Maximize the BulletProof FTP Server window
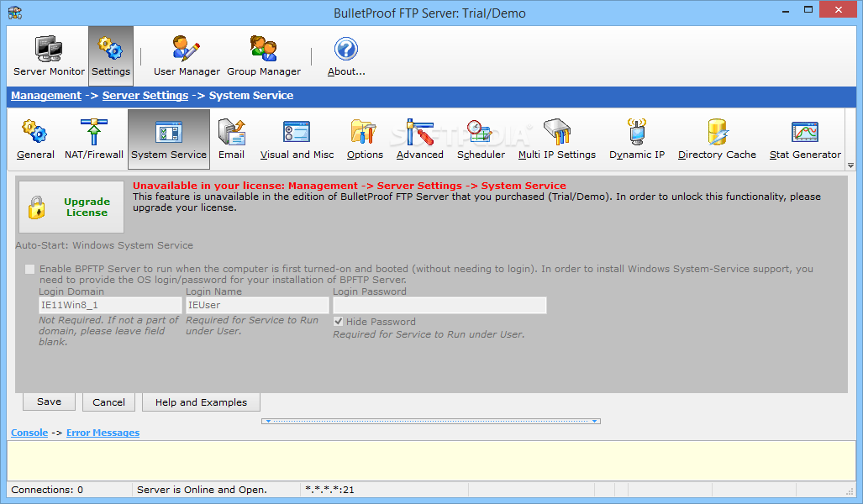 point(808,10)
